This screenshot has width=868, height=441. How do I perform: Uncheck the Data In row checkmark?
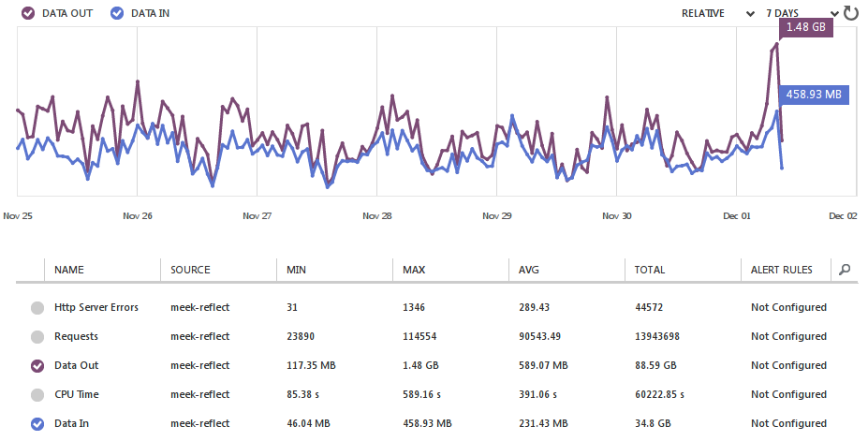[37, 424]
